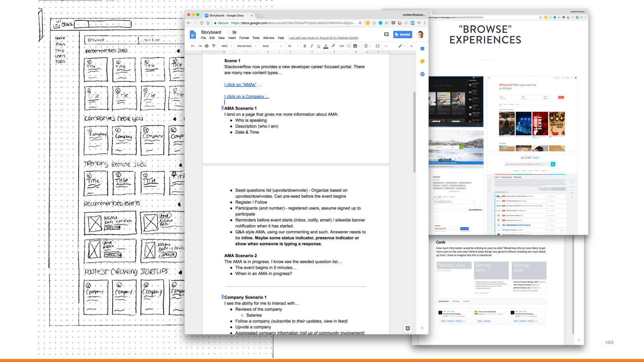Click the undo icon in Docs toolbar

[x=193, y=46]
